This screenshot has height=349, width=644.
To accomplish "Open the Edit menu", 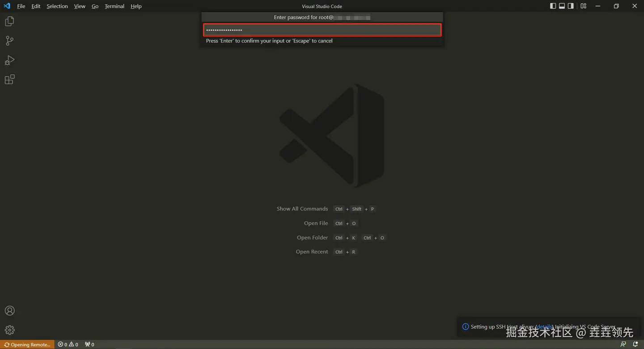I will pyautogui.click(x=36, y=6).
